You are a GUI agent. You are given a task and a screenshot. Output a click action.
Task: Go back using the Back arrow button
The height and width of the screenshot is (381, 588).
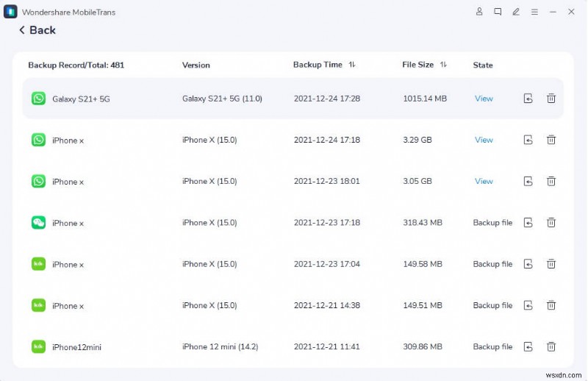(x=37, y=30)
